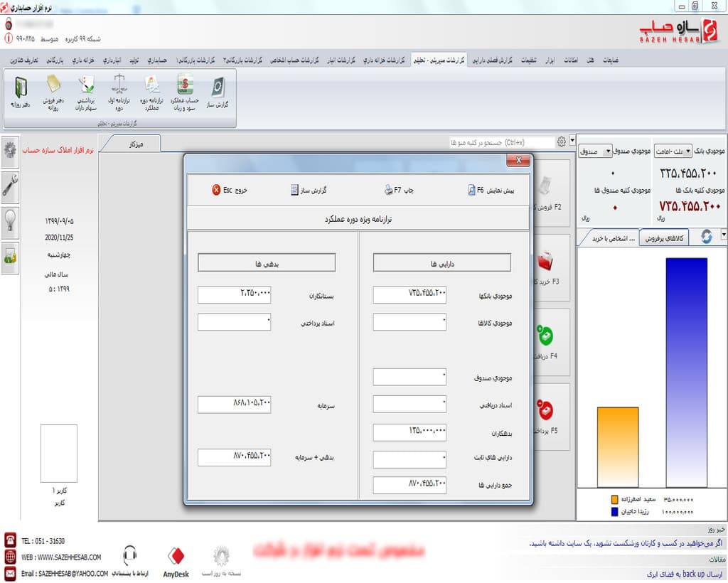Image resolution: width=728 pixels, height=583 pixels.
Task: Click the WWW.SAZEHHESAB.COM web address
Action: [69, 557]
